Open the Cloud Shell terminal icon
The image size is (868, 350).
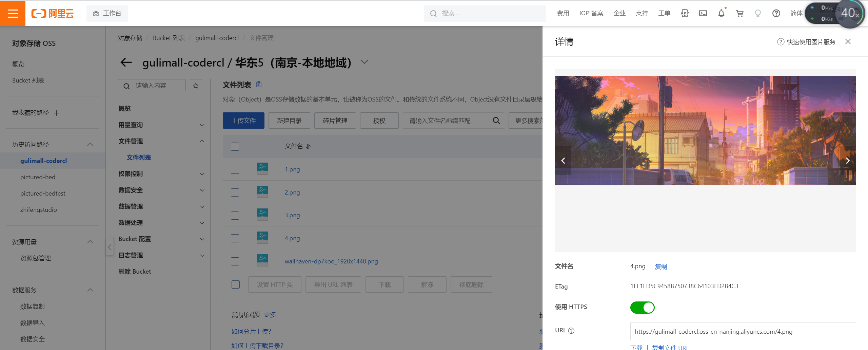[703, 13]
